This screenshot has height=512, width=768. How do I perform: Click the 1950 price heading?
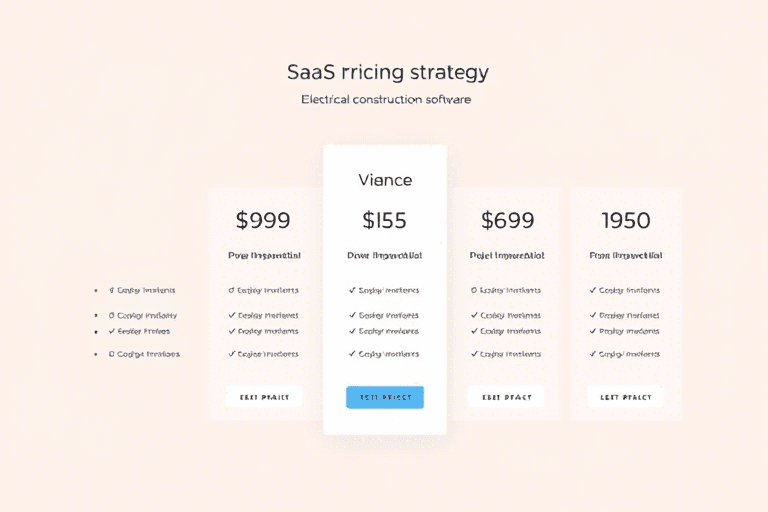[x=625, y=220]
